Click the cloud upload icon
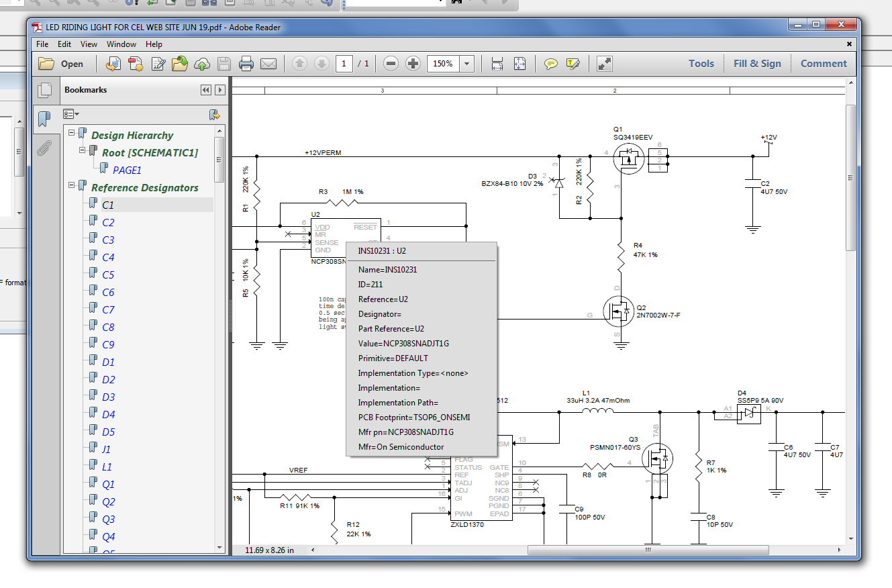Image resolution: width=892 pixels, height=588 pixels. click(x=201, y=64)
